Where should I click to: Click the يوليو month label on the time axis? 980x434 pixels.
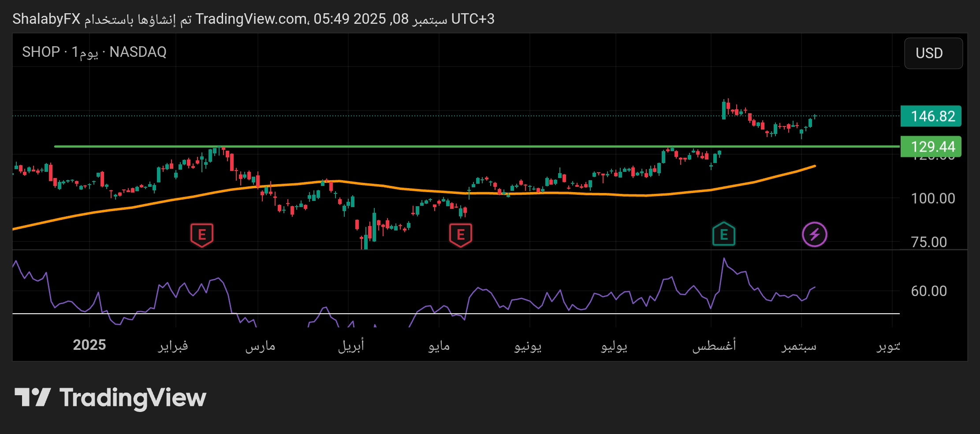pos(614,346)
